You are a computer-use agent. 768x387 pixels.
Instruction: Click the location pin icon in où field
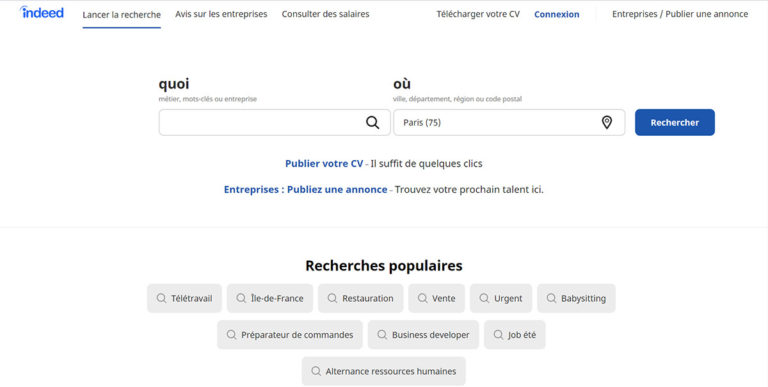(x=606, y=122)
